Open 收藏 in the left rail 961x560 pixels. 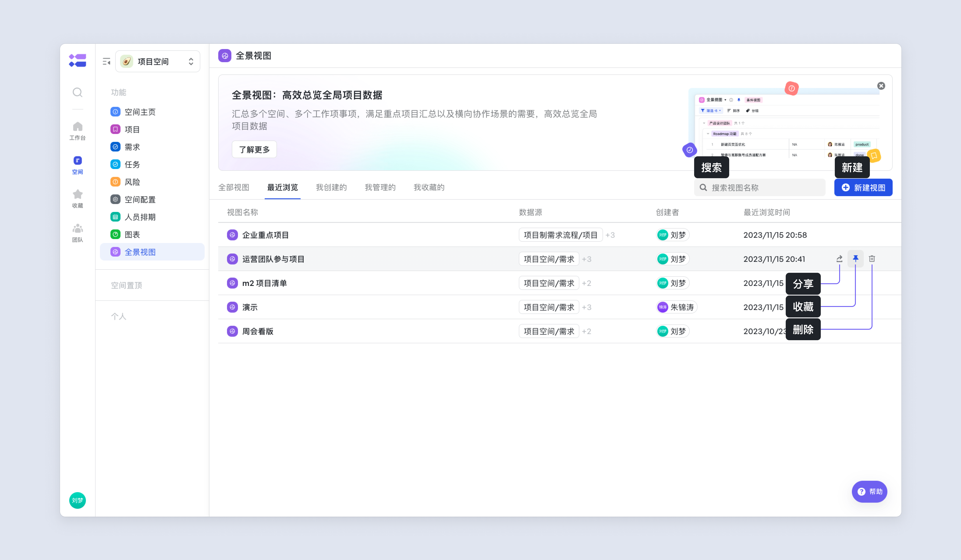pyautogui.click(x=77, y=199)
